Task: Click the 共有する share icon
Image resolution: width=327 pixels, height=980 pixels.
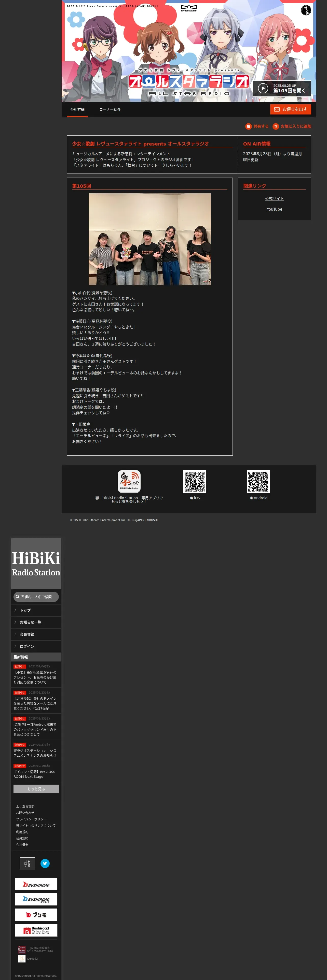Action: point(249,126)
